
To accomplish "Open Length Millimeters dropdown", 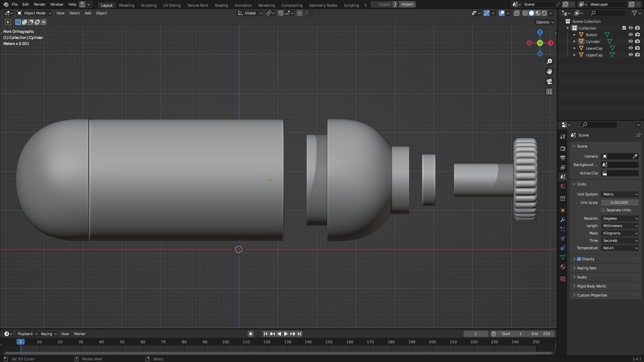I will click(x=620, y=226).
